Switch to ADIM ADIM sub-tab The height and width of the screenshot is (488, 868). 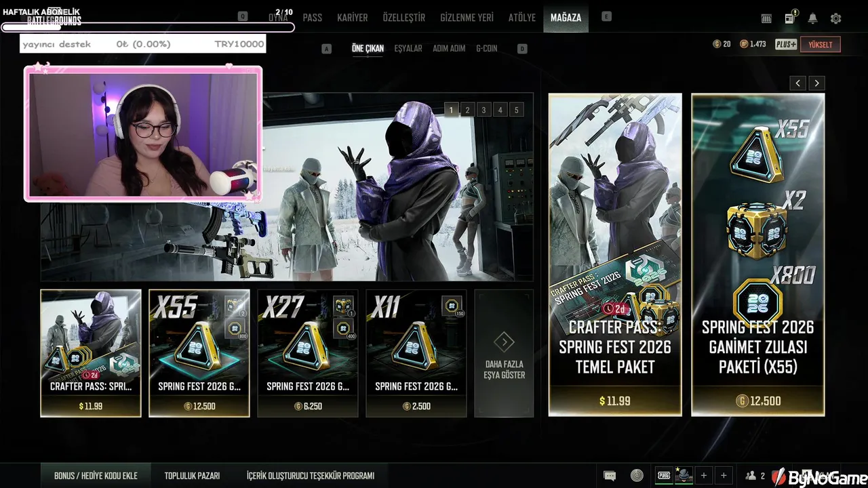point(449,49)
